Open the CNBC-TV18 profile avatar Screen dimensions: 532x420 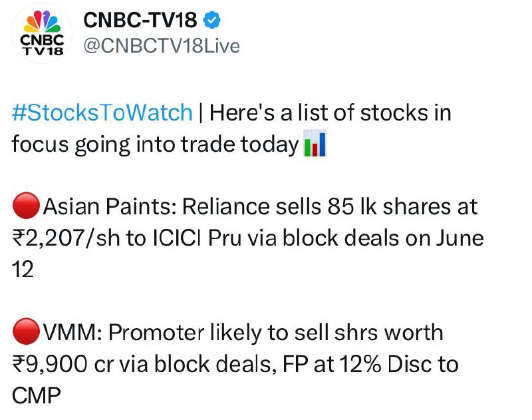point(42,33)
